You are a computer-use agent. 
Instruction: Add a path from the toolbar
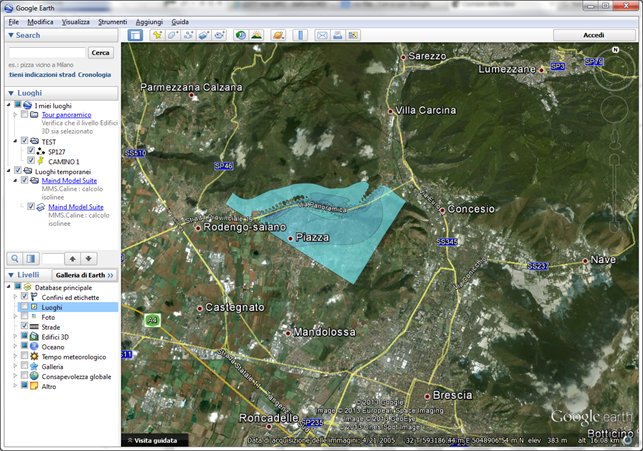click(x=188, y=35)
